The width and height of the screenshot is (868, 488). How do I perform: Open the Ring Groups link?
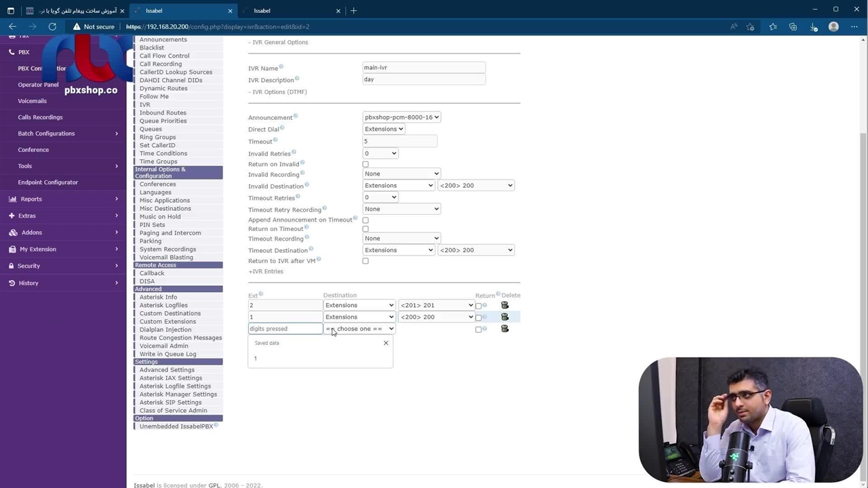pos(157,137)
